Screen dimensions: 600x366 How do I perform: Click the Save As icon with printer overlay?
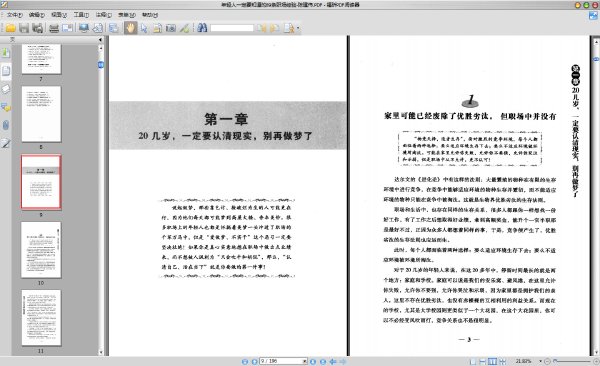[x=38, y=28]
